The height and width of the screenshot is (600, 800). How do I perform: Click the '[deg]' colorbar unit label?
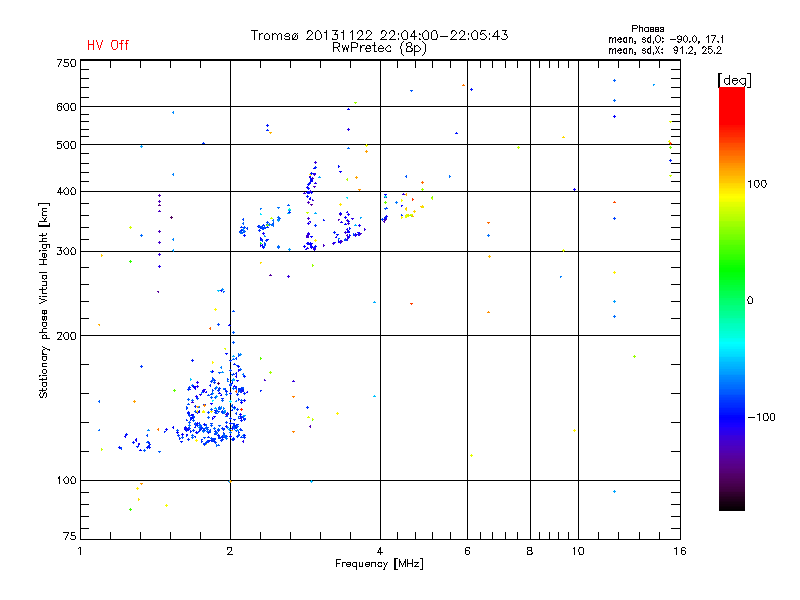(734, 80)
